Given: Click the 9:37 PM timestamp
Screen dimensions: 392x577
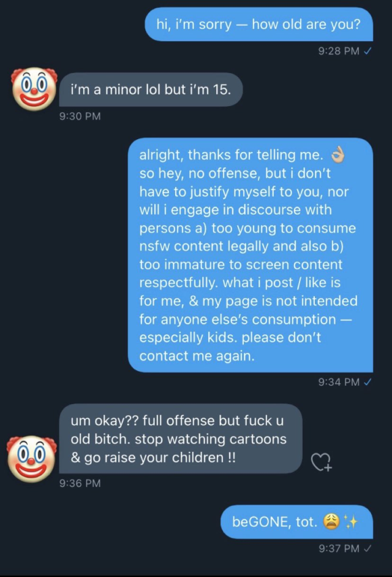Looking at the screenshot, I should (339, 548).
